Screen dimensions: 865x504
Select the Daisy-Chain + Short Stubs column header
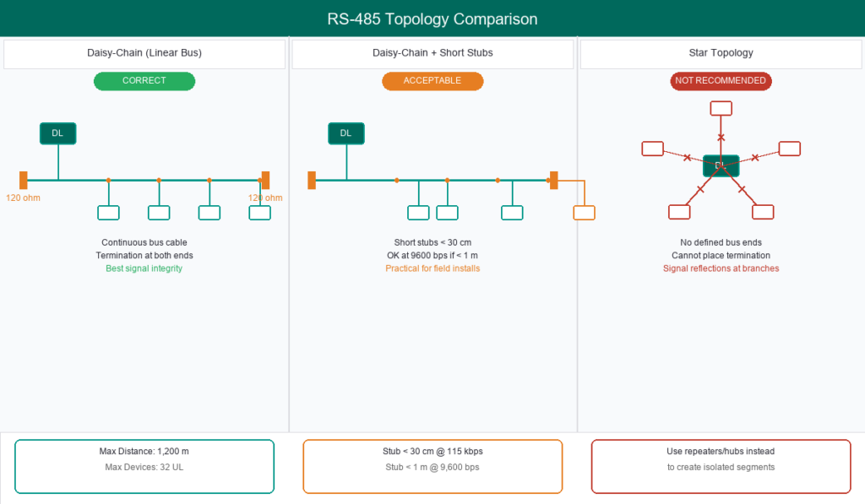click(x=432, y=53)
